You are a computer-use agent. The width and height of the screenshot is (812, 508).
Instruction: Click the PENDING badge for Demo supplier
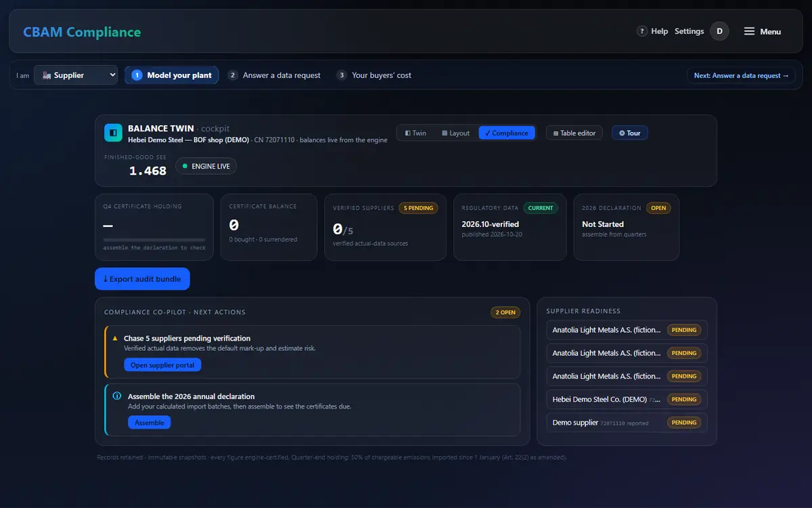coord(684,422)
